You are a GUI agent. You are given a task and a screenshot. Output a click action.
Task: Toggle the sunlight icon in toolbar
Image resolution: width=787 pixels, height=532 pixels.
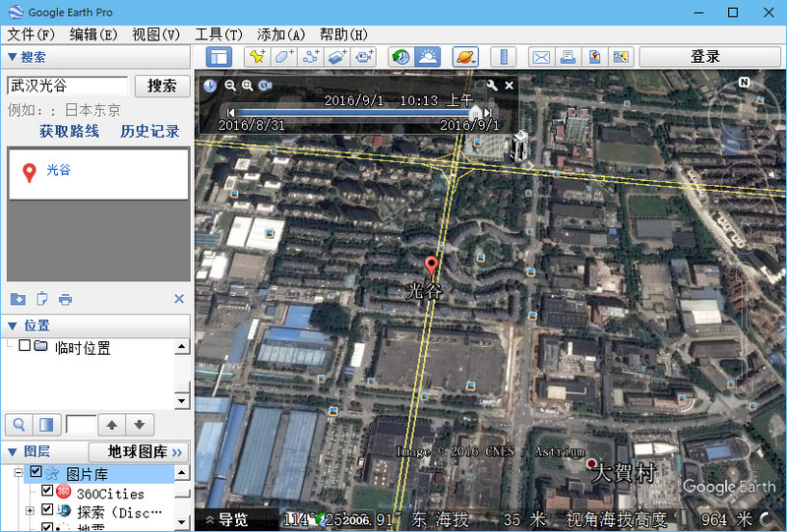(428, 57)
